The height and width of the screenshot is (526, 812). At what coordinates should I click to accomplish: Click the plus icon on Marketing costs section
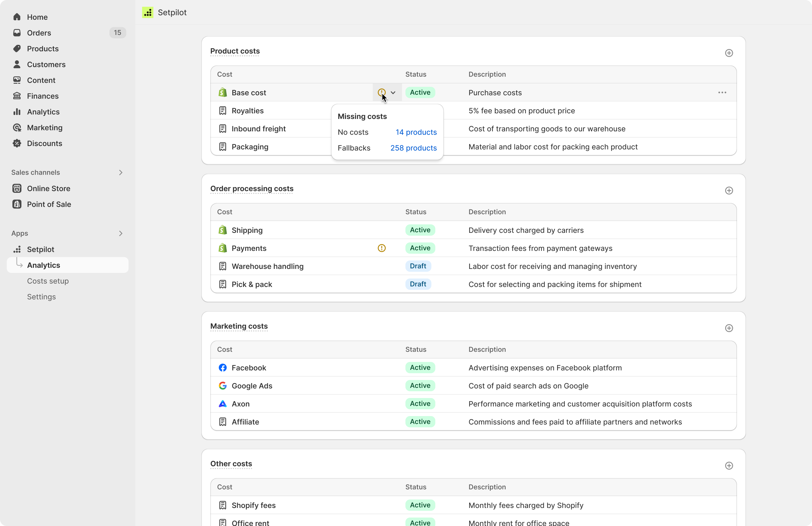coord(729,328)
